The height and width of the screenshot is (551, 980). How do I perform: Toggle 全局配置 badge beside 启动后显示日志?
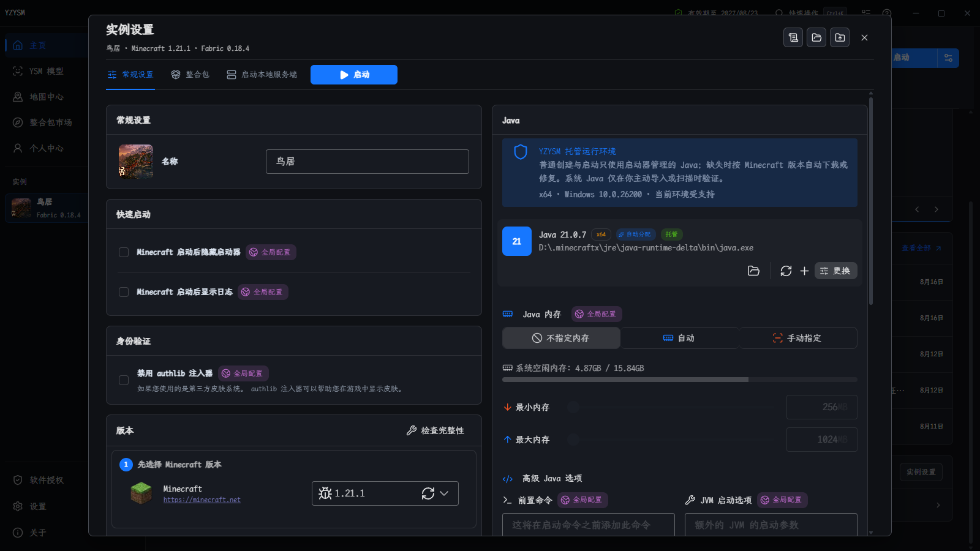[x=263, y=292]
